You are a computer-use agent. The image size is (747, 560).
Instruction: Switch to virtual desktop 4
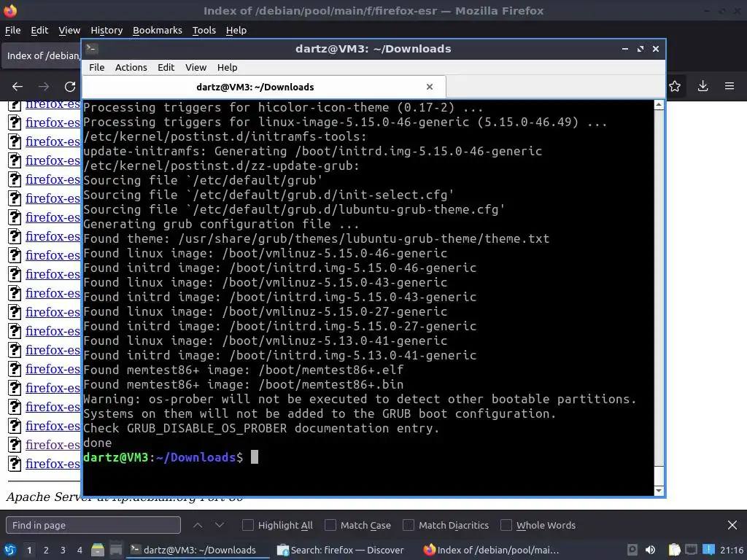tap(80, 550)
